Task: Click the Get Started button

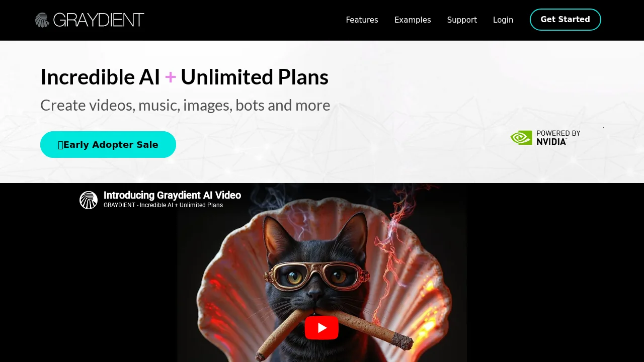Action: click(566, 20)
